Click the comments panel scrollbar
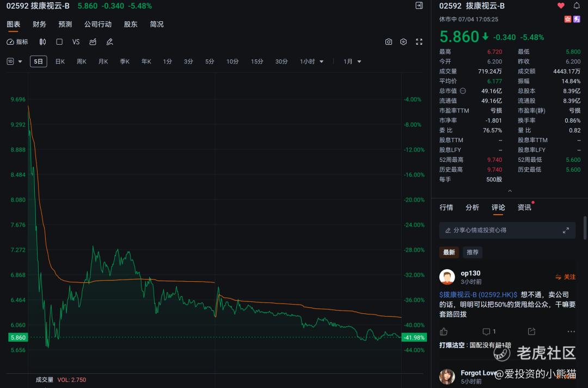Image resolution: width=588 pixels, height=388 pixels. coord(585,227)
